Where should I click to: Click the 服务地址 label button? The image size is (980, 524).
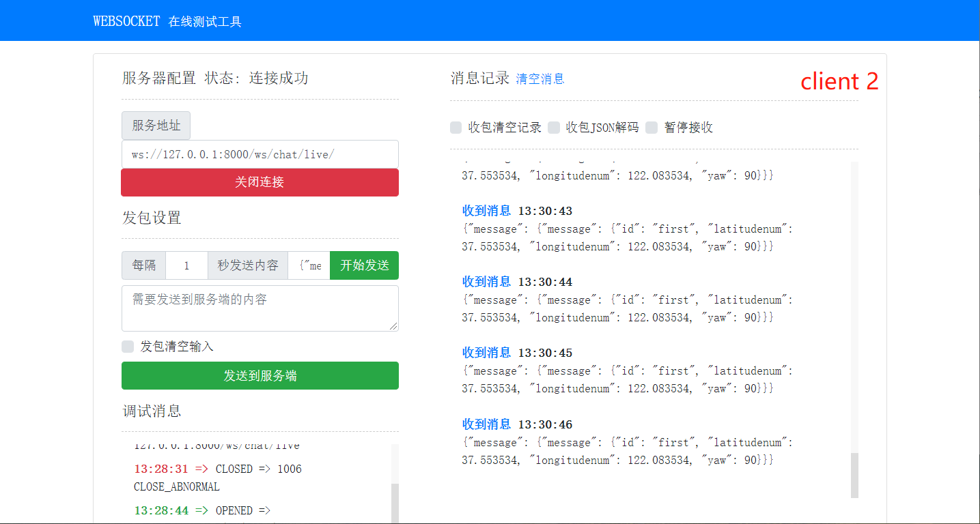coord(156,126)
